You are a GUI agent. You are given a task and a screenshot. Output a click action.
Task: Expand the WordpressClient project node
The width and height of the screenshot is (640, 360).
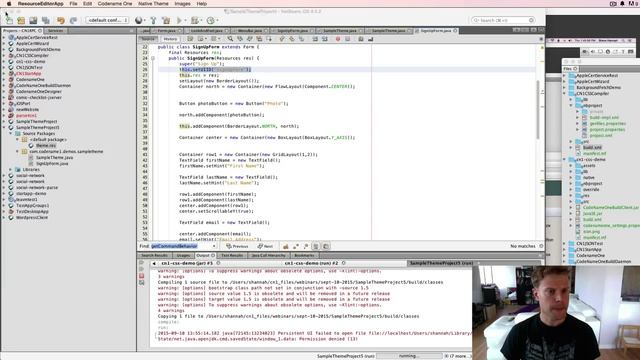pos(4,218)
